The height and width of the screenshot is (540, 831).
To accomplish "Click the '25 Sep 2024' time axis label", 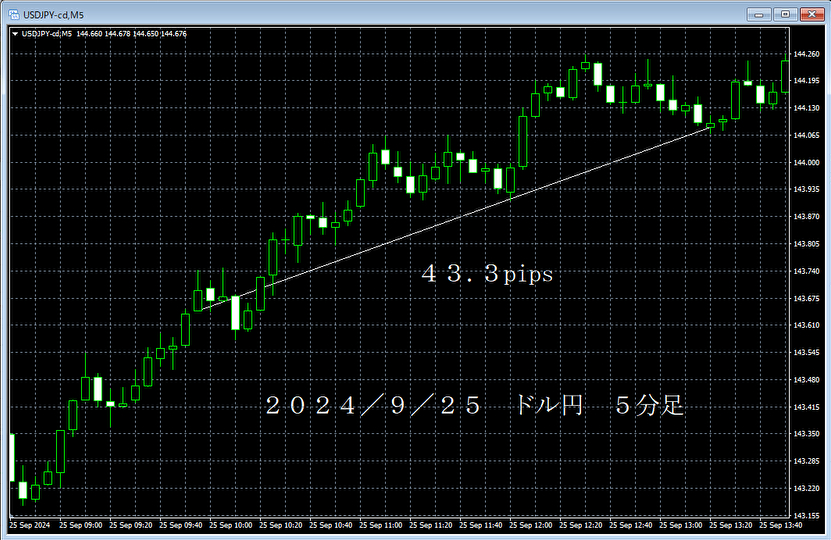I will click(30, 525).
